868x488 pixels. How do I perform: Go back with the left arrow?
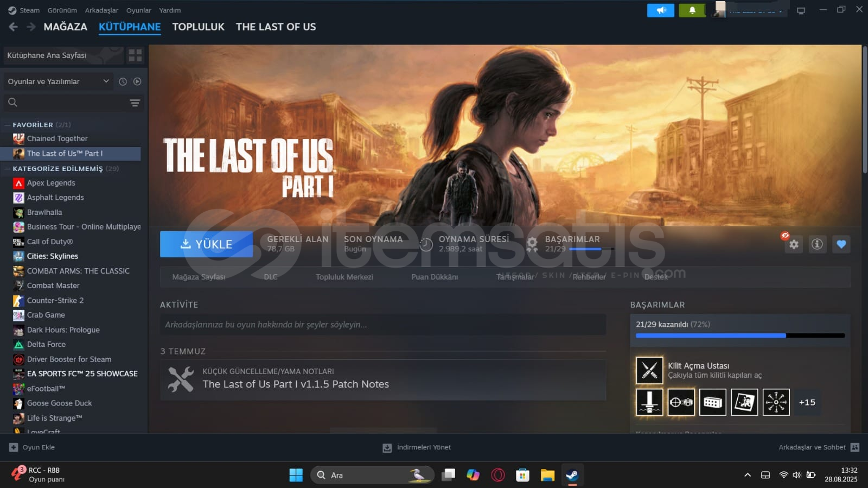14,27
